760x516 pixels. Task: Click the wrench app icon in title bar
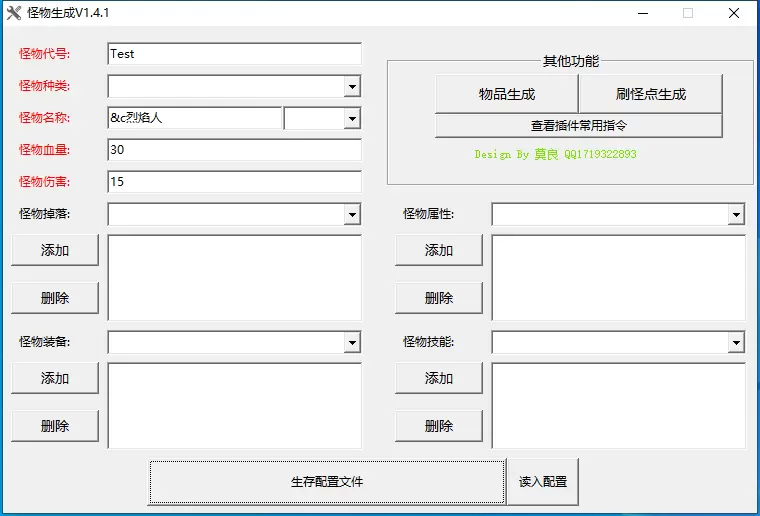click(14, 13)
